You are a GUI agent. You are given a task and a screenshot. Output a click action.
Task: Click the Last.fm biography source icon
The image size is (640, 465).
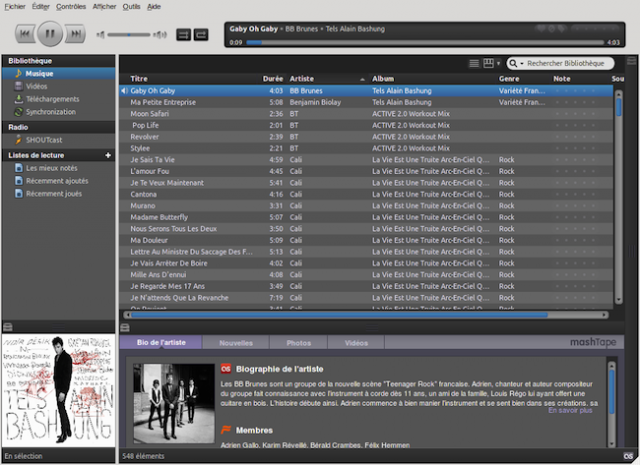coord(226,369)
